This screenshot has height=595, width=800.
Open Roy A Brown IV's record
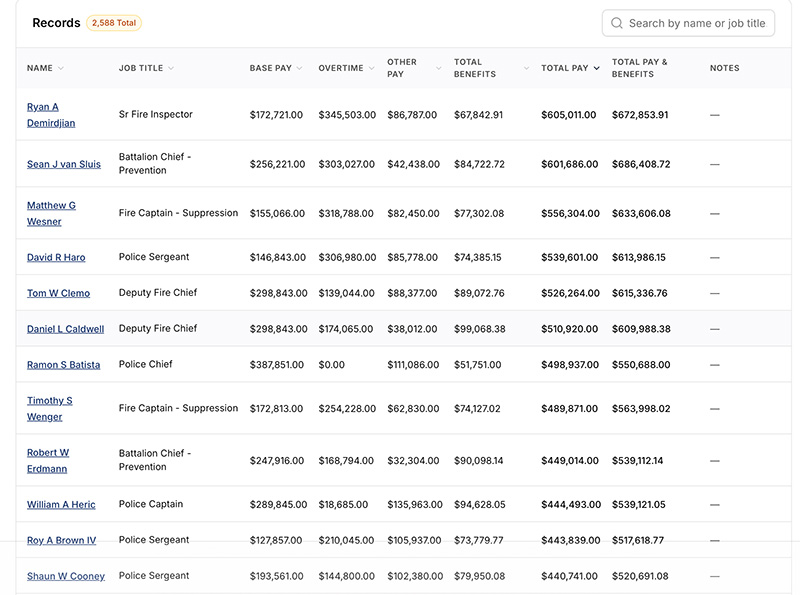coord(61,540)
